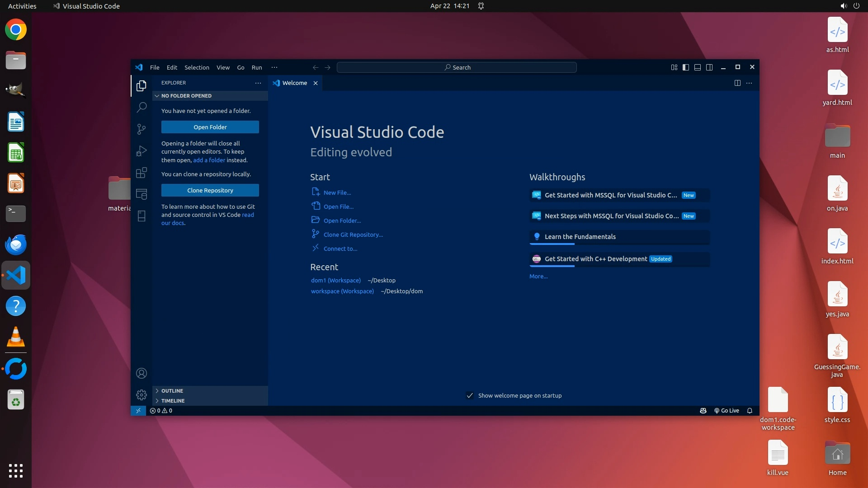This screenshot has width=868, height=488.
Task: Open the Selection menu
Action: coord(197,67)
